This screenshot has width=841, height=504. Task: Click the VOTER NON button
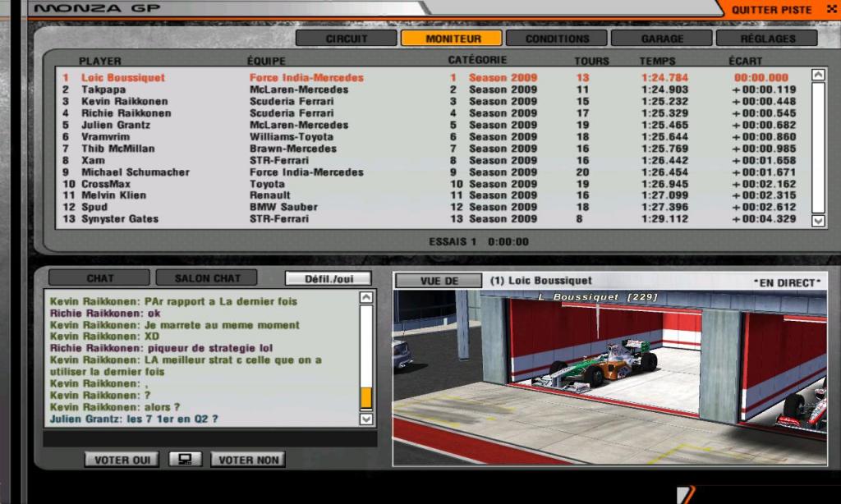[248, 460]
